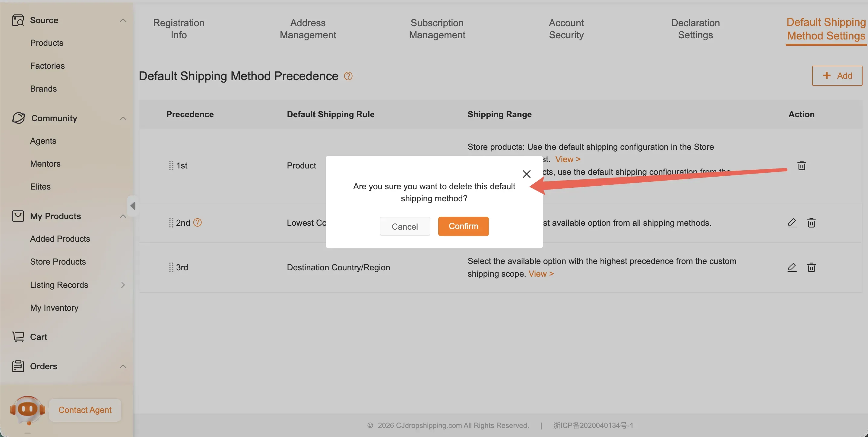
Task: Click the Add button
Action: coord(837,76)
